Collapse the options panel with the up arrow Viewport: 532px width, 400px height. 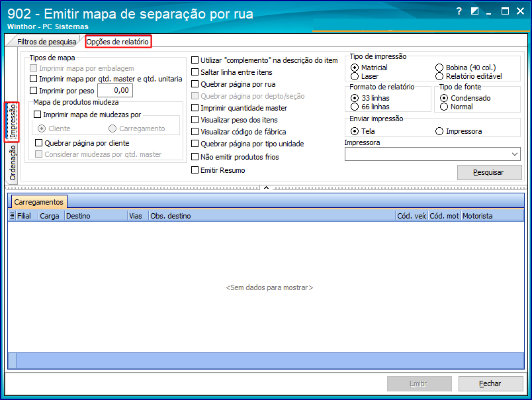(x=267, y=187)
